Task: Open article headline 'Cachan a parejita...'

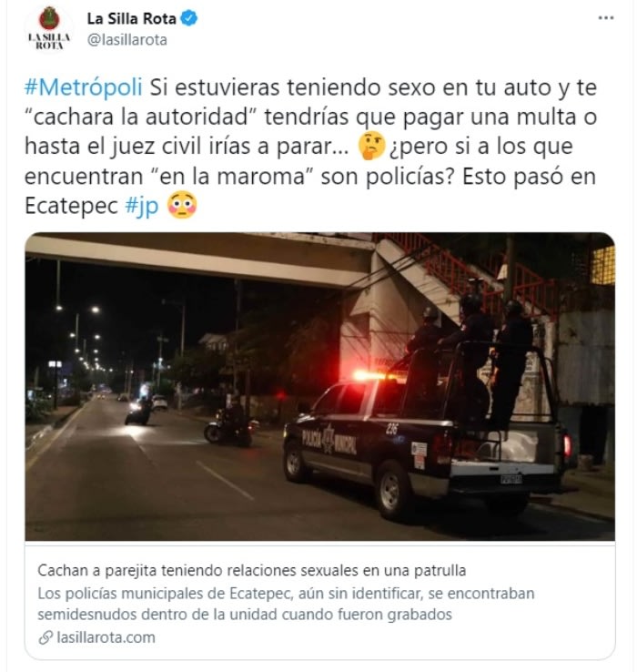Action: coord(252,570)
